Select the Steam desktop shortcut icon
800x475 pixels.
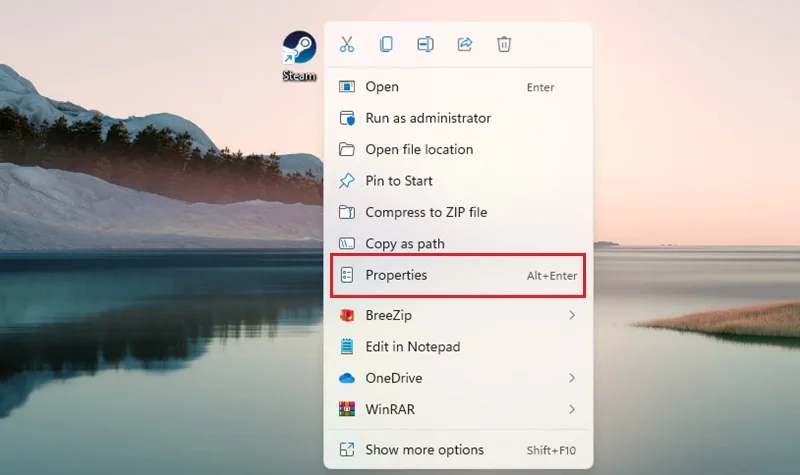point(299,56)
